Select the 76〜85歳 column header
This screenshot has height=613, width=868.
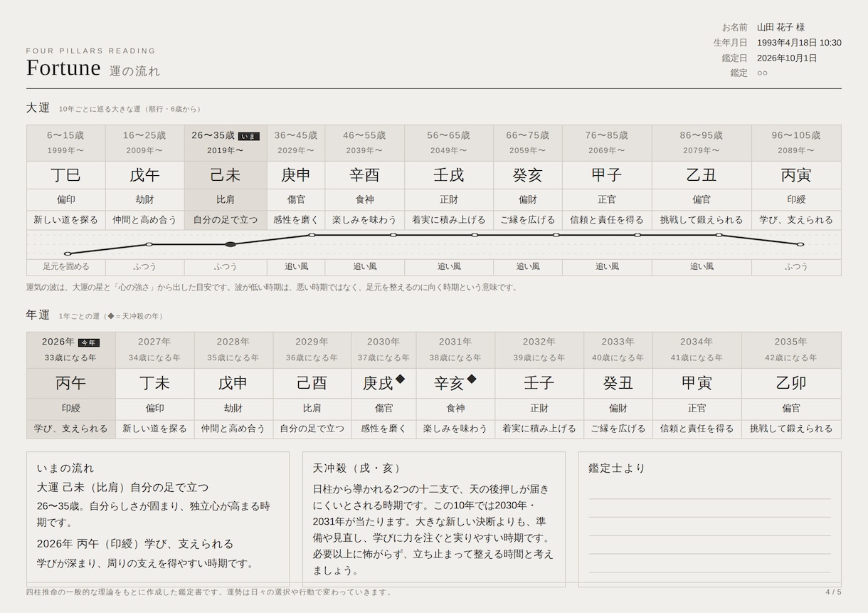coord(607,143)
